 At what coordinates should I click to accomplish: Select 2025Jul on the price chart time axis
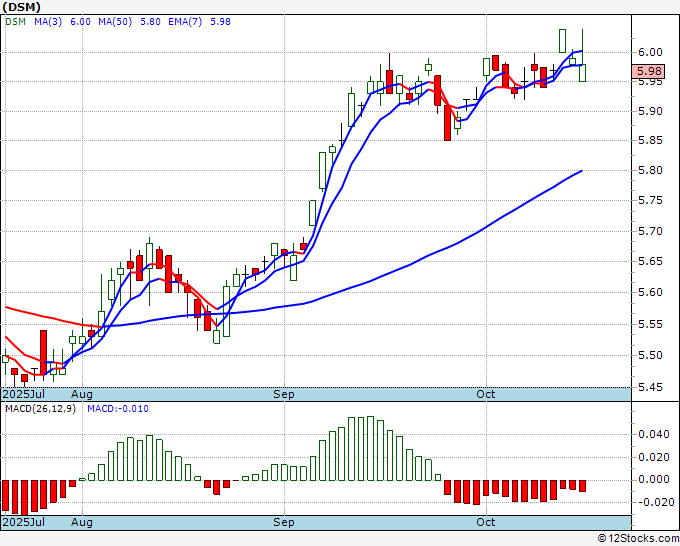click(24, 394)
